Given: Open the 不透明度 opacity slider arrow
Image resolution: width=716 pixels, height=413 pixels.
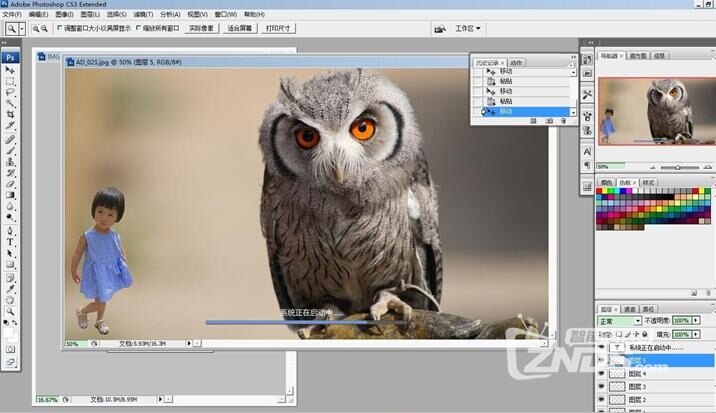Looking at the screenshot, I should [696, 322].
